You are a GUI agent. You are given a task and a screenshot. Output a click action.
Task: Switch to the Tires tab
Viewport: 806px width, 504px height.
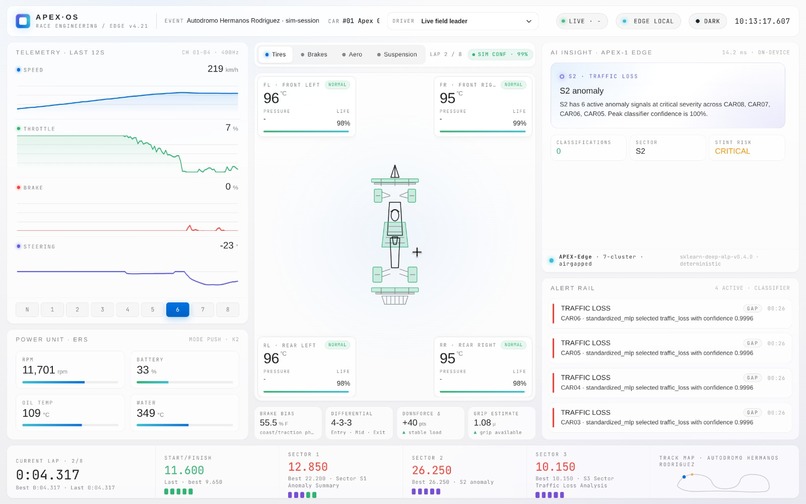coord(275,55)
